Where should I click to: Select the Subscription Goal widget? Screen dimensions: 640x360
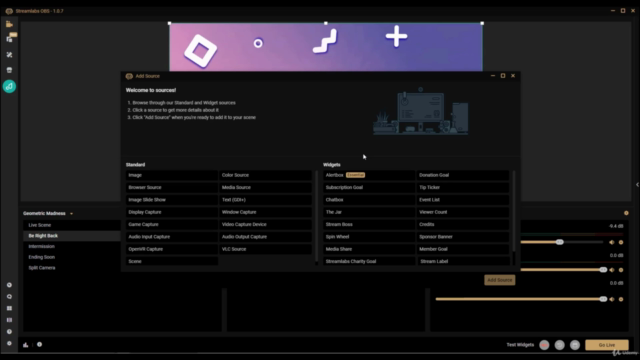369,187
